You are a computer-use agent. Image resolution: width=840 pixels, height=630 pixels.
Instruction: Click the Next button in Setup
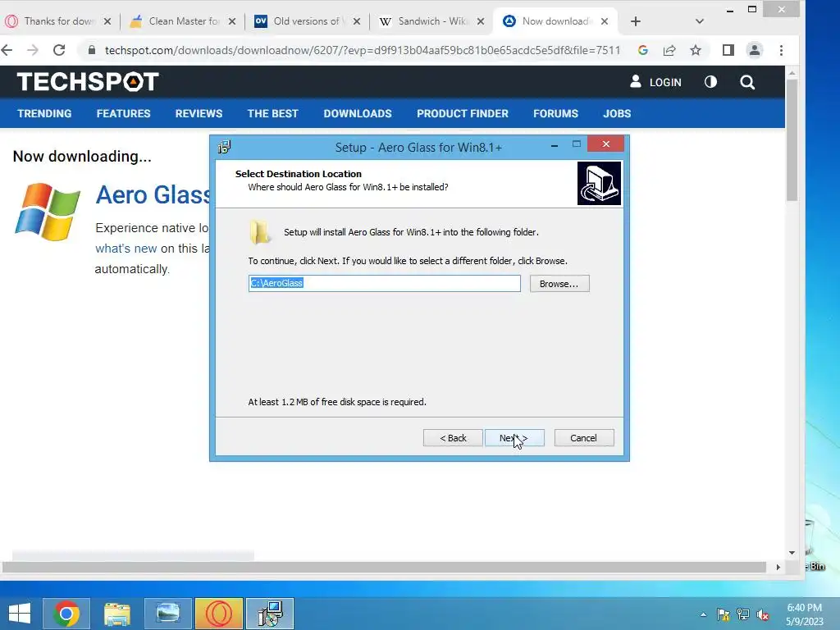pyautogui.click(x=514, y=438)
